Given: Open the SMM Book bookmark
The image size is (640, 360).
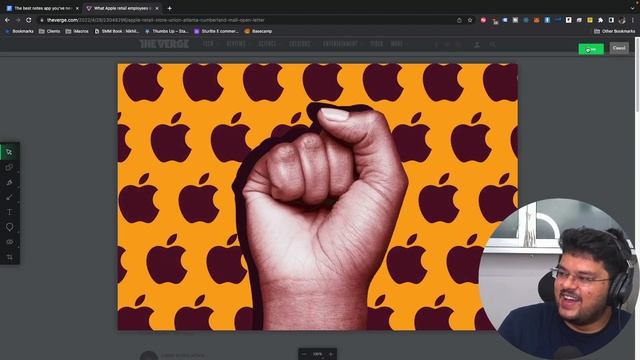Looking at the screenshot, I should 117,31.
